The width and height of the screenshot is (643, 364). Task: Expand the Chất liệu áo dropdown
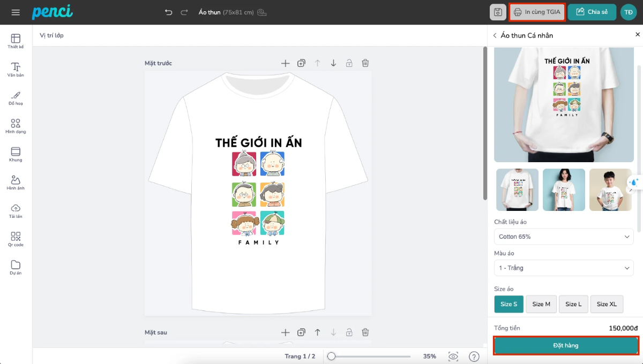point(564,237)
